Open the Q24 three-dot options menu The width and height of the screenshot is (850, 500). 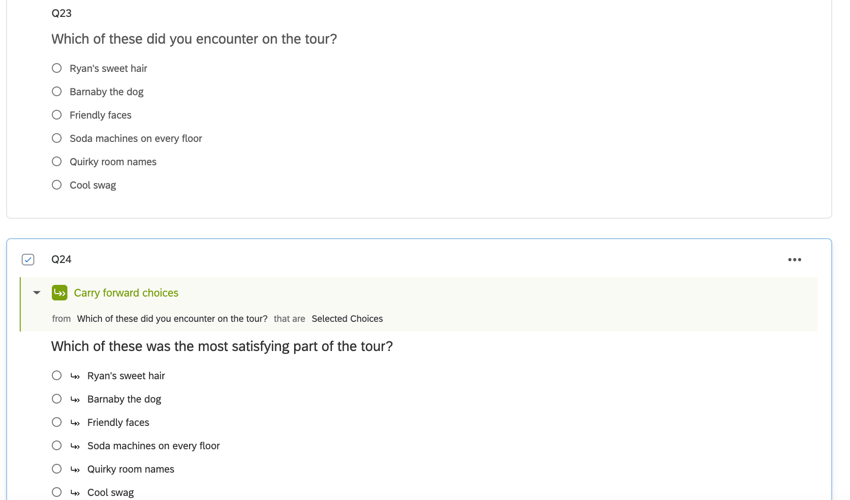click(x=794, y=260)
